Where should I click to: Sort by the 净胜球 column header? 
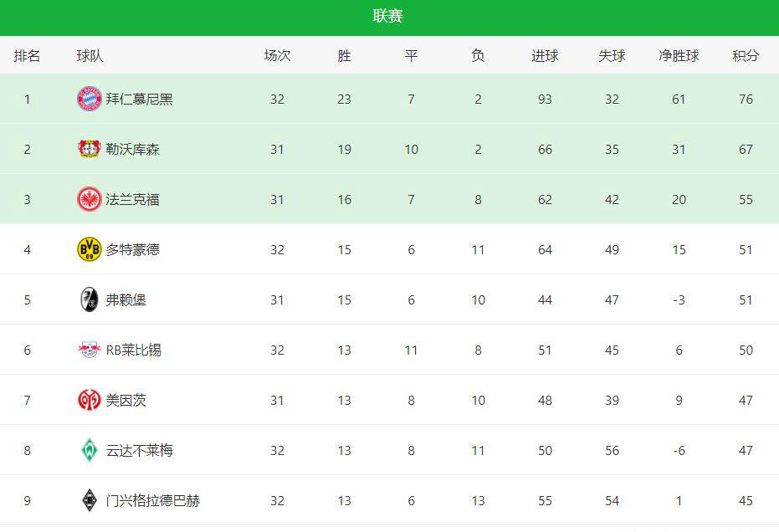point(679,56)
